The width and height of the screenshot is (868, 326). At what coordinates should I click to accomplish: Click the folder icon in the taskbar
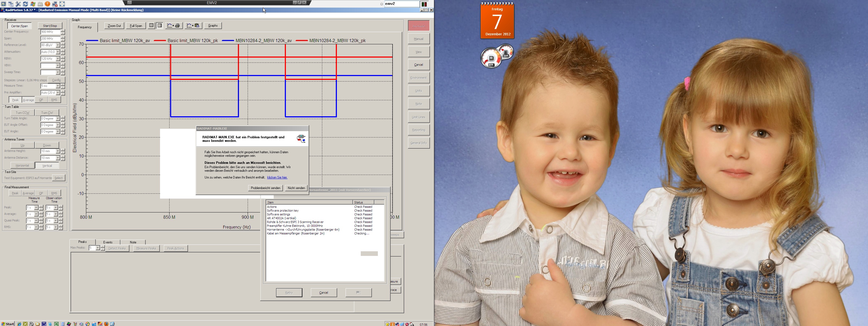point(37,324)
